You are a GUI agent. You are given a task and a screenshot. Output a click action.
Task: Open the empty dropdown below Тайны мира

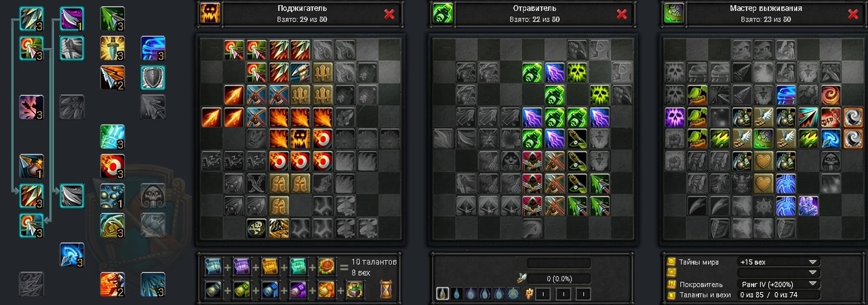[x=778, y=273]
